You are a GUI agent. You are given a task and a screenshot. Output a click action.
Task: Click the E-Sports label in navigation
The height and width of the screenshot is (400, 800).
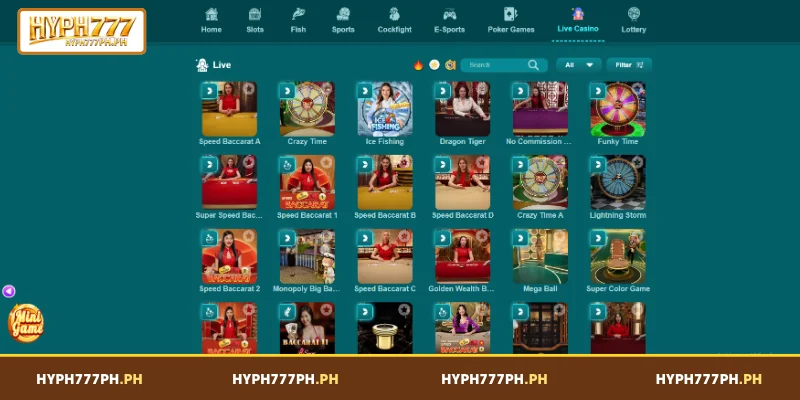click(x=449, y=30)
